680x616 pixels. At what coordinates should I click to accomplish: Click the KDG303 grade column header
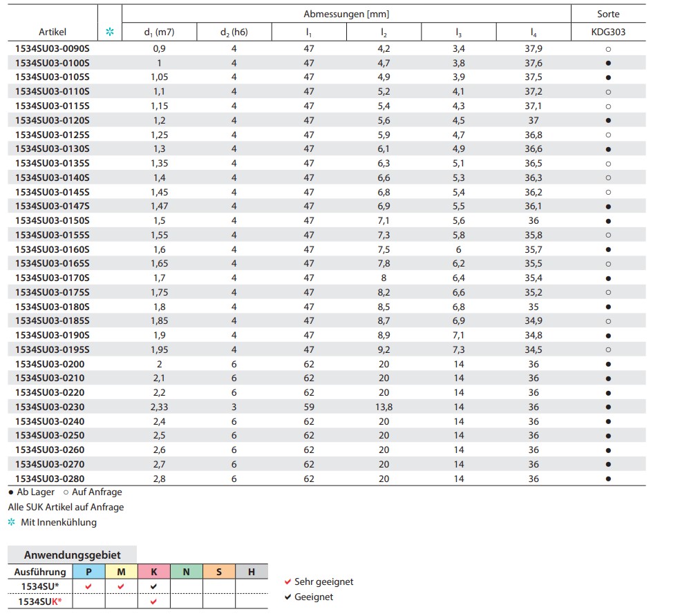608,32
